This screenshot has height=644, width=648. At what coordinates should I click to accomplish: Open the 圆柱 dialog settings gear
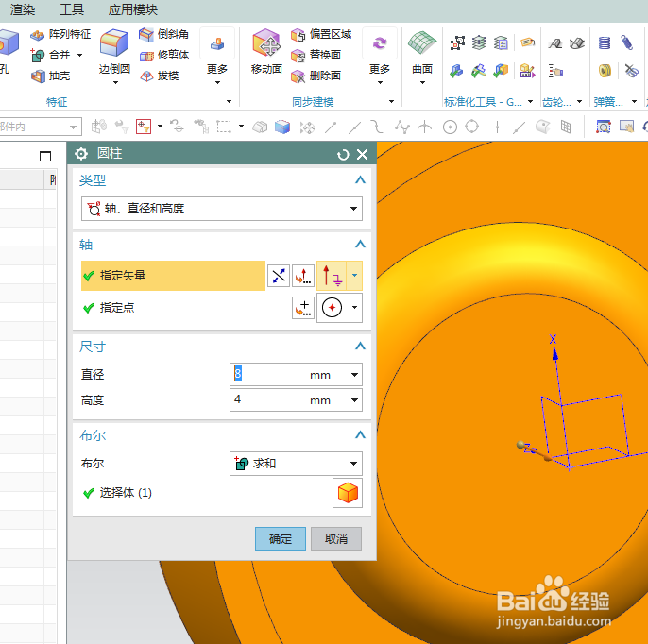[81, 154]
